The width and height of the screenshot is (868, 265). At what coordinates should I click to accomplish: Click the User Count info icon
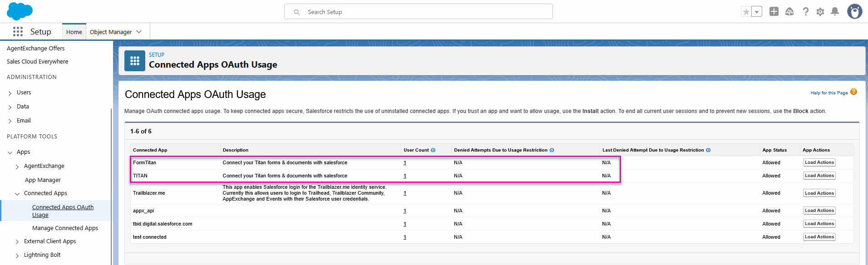(x=433, y=150)
